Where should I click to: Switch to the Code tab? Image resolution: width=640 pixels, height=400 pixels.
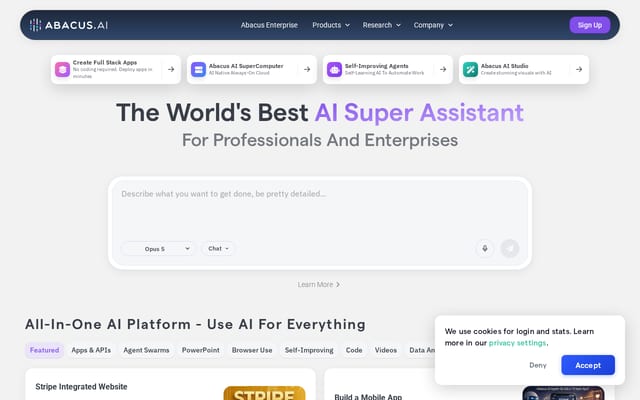click(354, 350)
